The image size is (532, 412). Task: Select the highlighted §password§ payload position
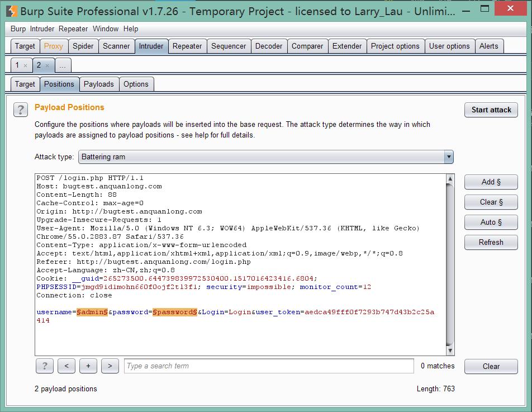click(x=175, y=312)
